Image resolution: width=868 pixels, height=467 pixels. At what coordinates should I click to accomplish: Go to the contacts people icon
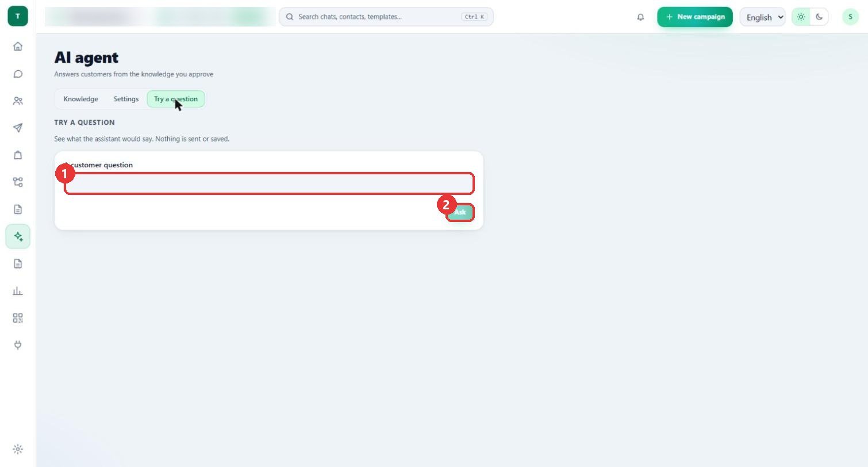(x=18, y=101)
